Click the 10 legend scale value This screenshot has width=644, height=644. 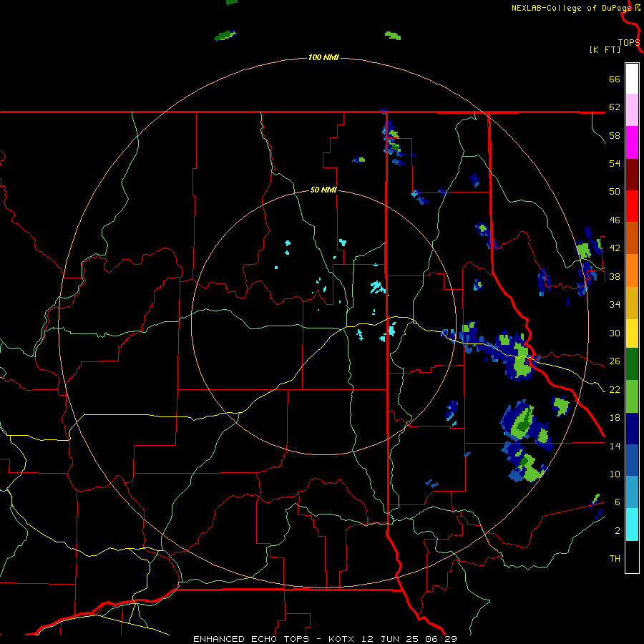pyautogui.click(x=615, y=474)
